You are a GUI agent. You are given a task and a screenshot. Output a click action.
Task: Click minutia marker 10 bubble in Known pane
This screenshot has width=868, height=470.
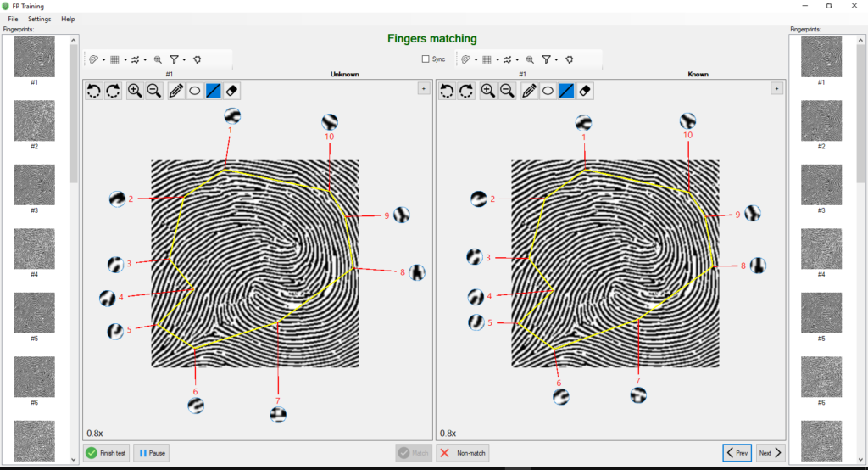[687, 120]
